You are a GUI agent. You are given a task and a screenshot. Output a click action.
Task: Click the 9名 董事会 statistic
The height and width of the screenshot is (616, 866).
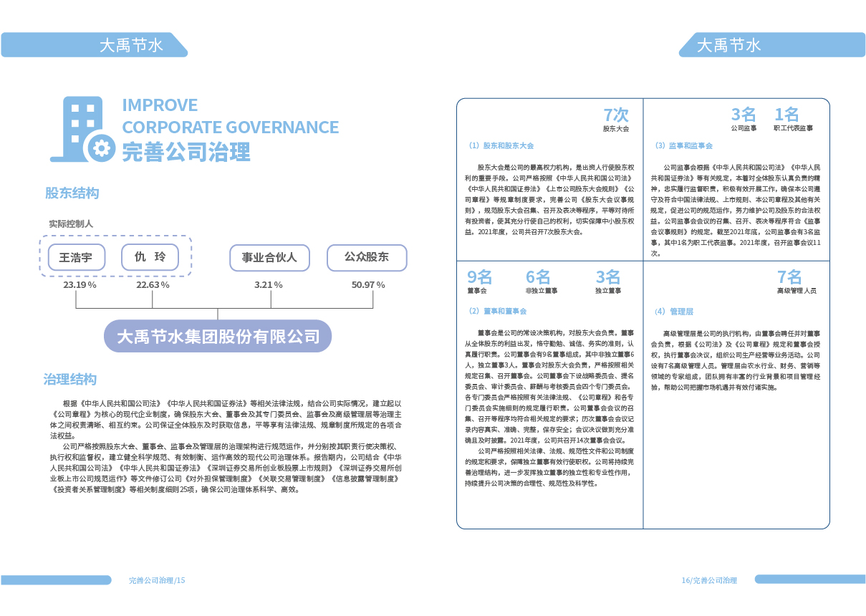[x=479, y=281]
